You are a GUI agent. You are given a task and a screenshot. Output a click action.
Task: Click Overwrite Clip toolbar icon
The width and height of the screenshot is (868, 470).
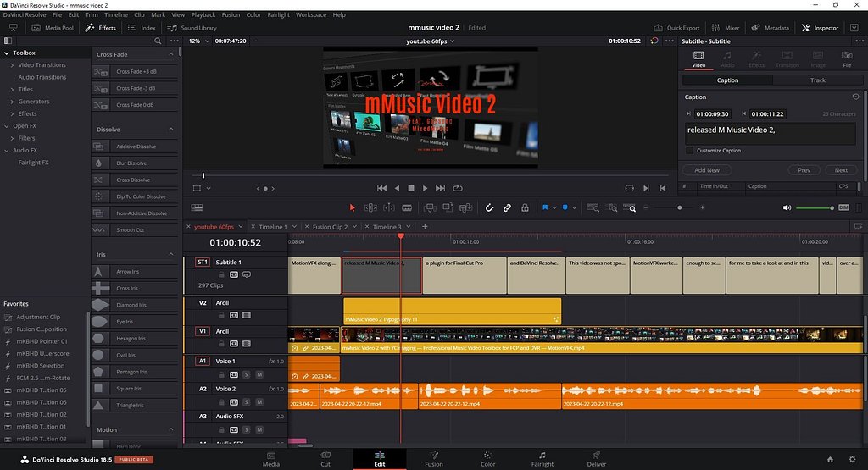click(448, 208)
